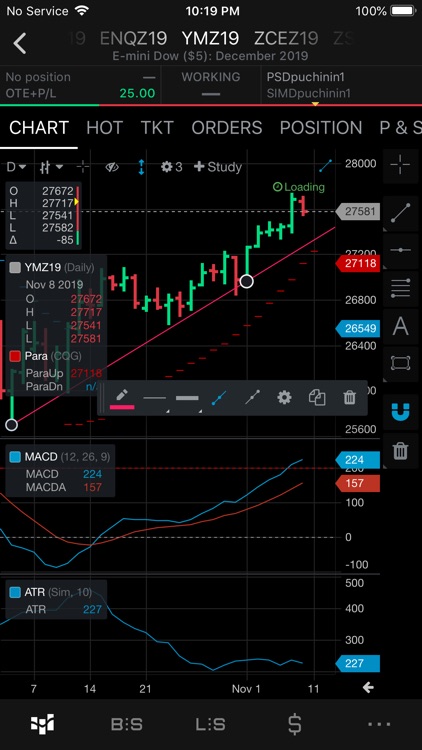Open the B:S view in bottom bar
The image size is (422, 750).
pos(127,725)
